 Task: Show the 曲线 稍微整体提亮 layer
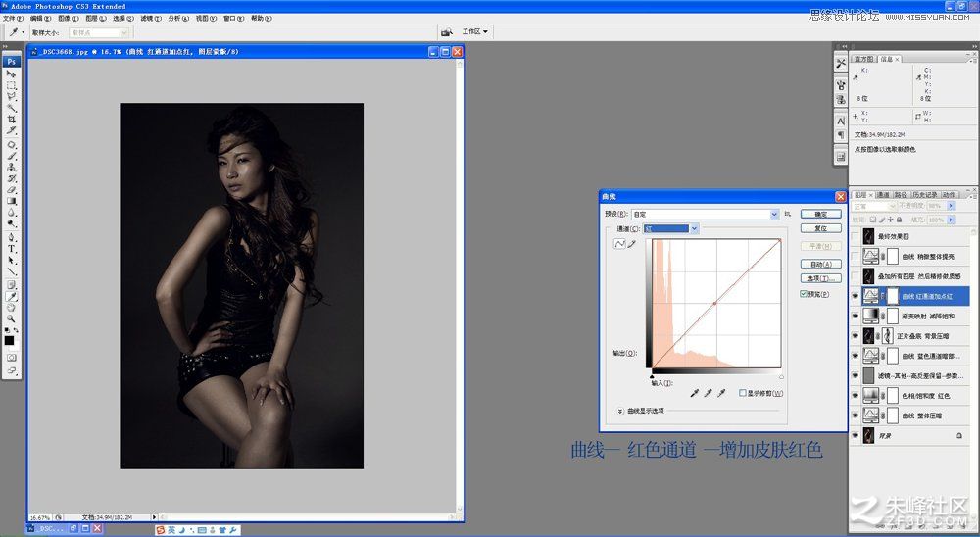pyautogui.click(x=856, y=257)
